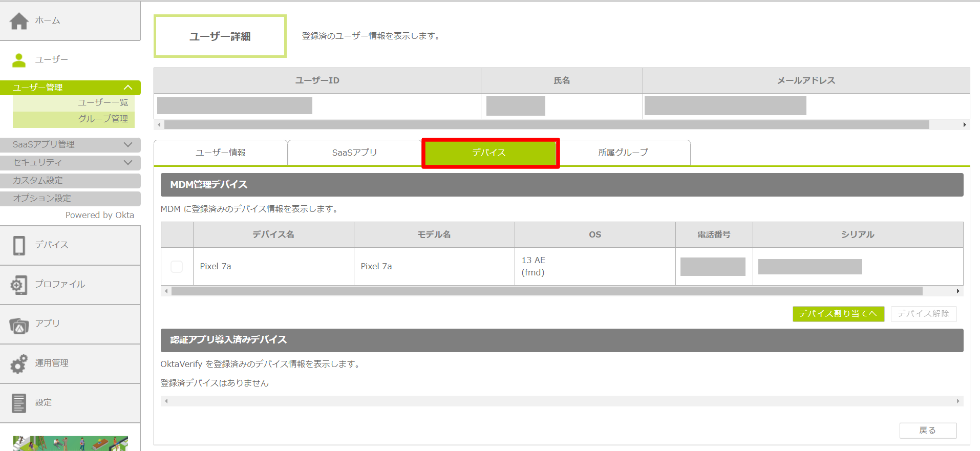Open the Device smartphone icon
The image size is (980, 451).
click(x=19, y=246)
